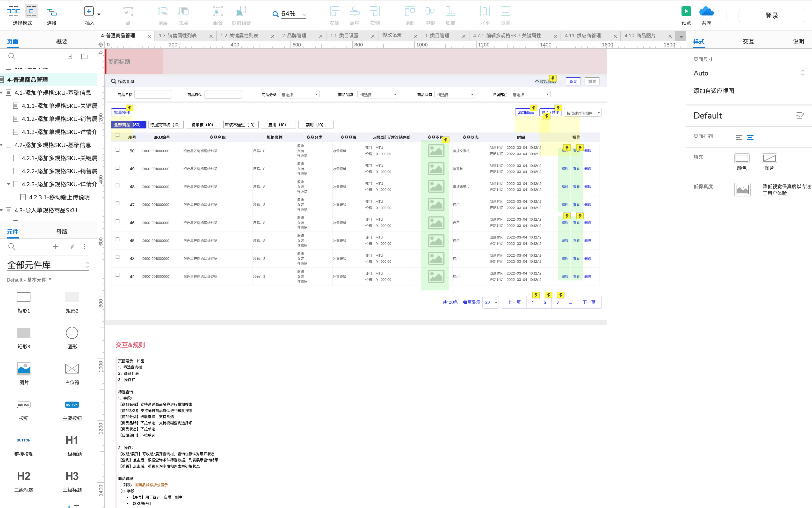Click the 重置 button in canvas
The height and width of the screenshot is (508, 812).
coord(592,81)
